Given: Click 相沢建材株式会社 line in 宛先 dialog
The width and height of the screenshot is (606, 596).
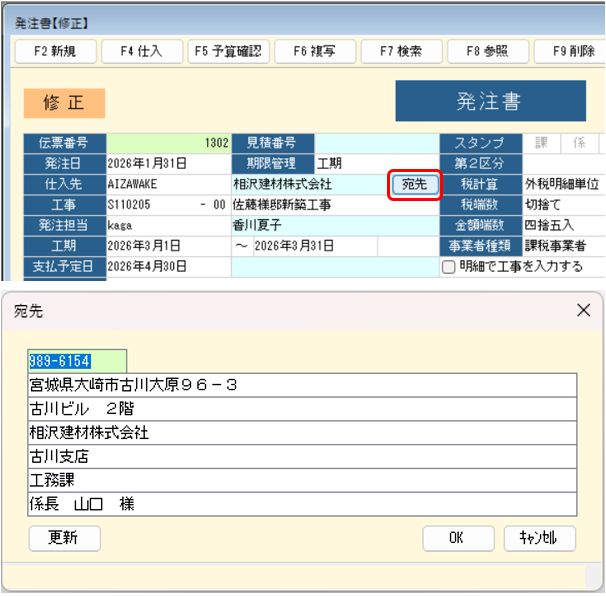Looking at the screenshot, I should click(302, 433).
